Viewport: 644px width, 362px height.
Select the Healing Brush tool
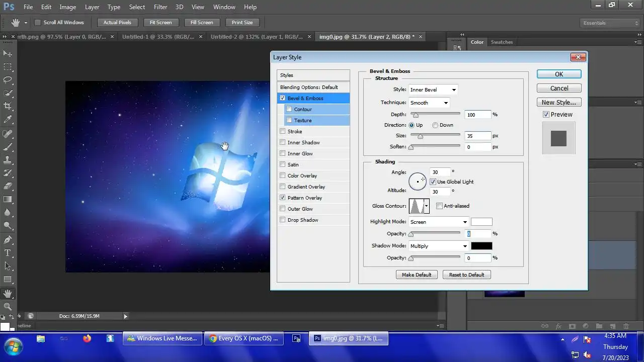(8, 134)
